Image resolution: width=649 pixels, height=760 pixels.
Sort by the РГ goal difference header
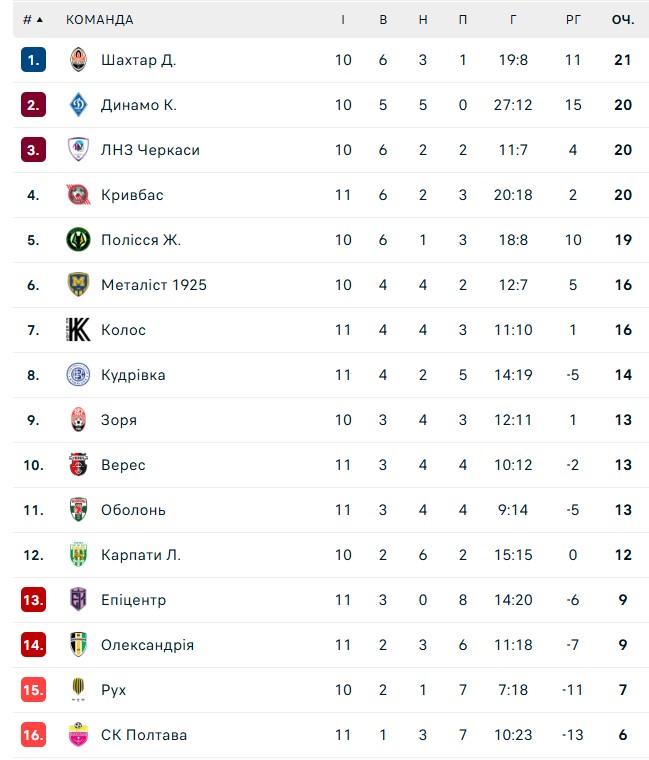(573, 20)
